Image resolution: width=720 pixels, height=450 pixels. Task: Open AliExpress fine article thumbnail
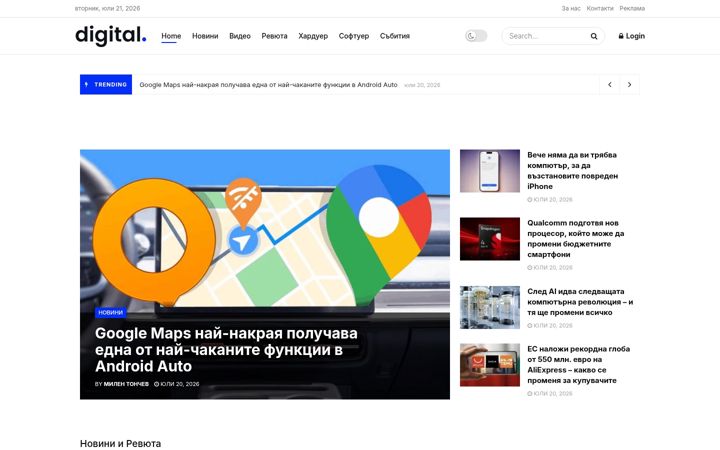(x=490, y=365)
